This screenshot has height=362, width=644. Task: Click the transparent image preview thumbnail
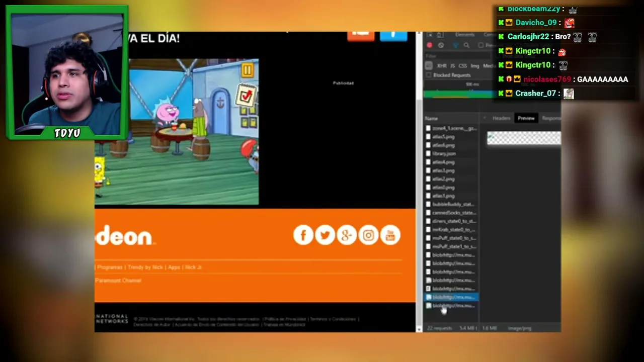[x=524, y=138]
